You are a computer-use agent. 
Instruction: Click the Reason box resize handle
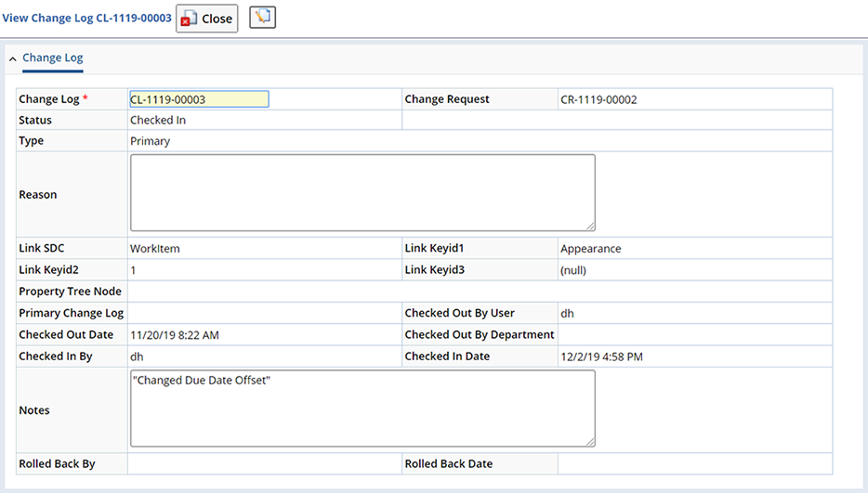pyautogui.click(x=591, y=227)
